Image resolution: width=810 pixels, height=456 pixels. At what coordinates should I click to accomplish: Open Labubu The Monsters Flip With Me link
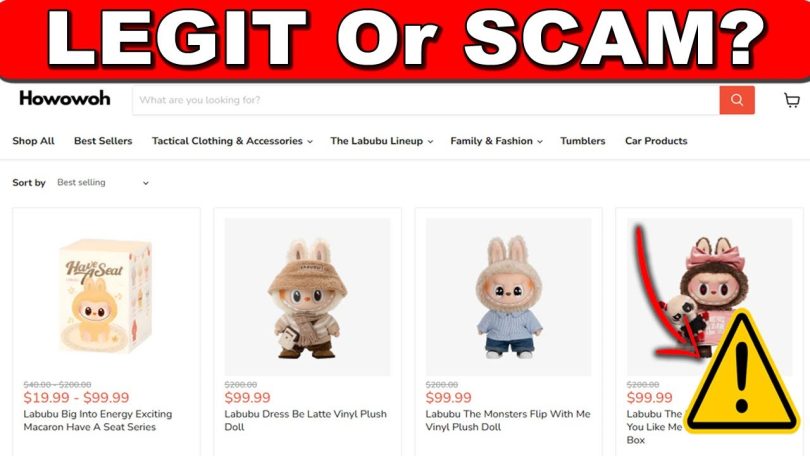[508, 420]
